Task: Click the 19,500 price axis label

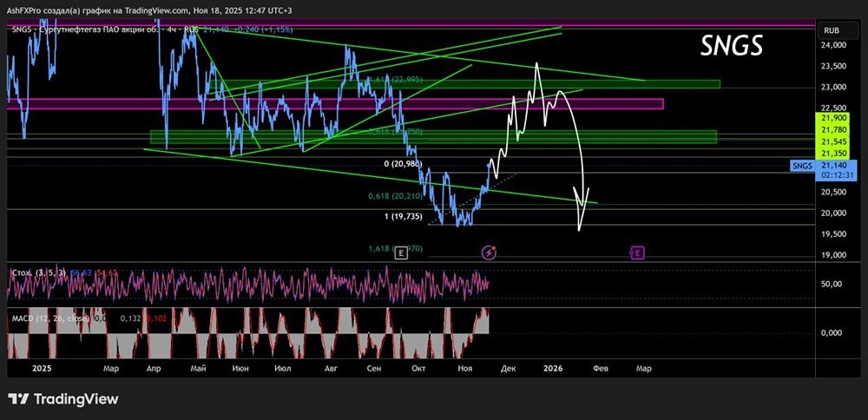Action: point(832,234)
